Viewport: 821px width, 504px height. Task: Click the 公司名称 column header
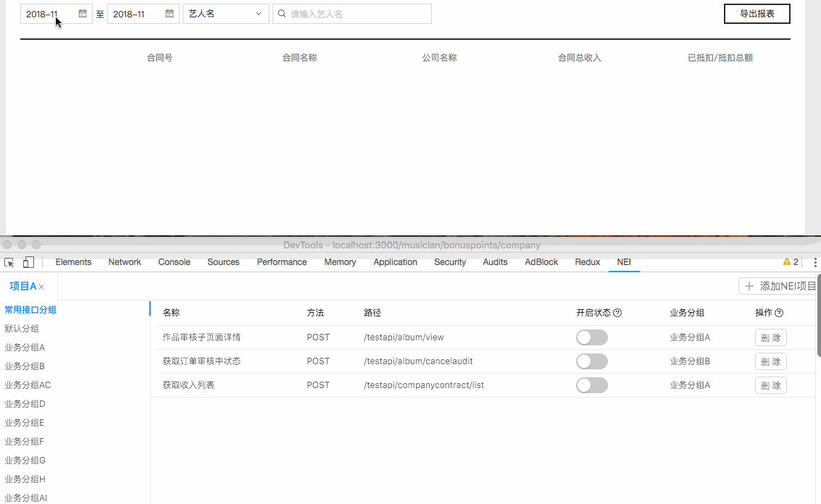pyautogui.click(x=440, y=58)
